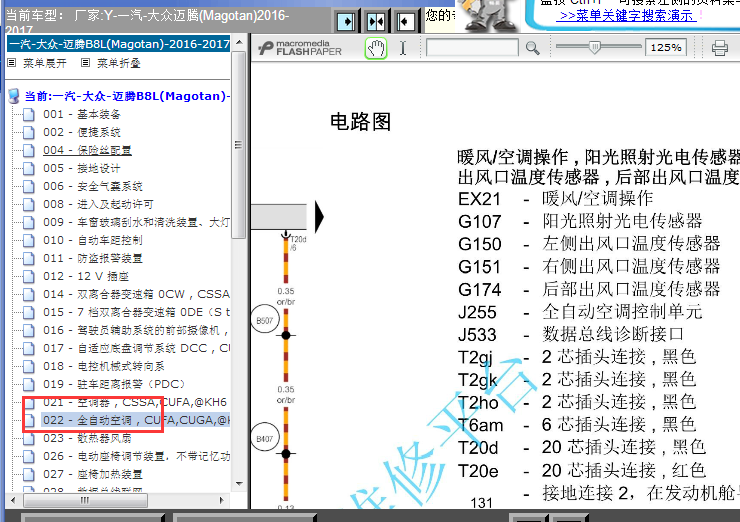Open 009 车窗玻璃刮水和清洗装置 entry
This screenshot has width=740, height=522.
[136, 222]
